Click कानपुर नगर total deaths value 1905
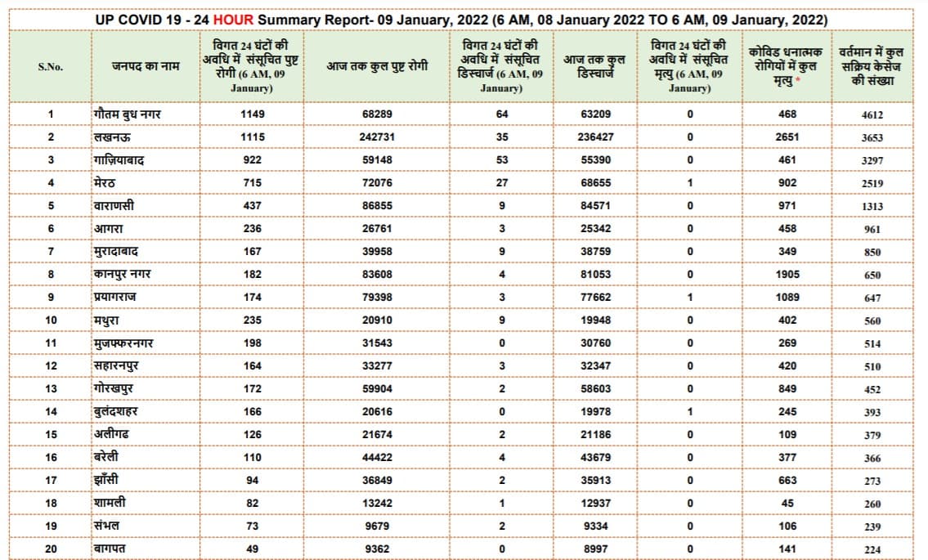The image size is (928, 560). click(787, 275)
